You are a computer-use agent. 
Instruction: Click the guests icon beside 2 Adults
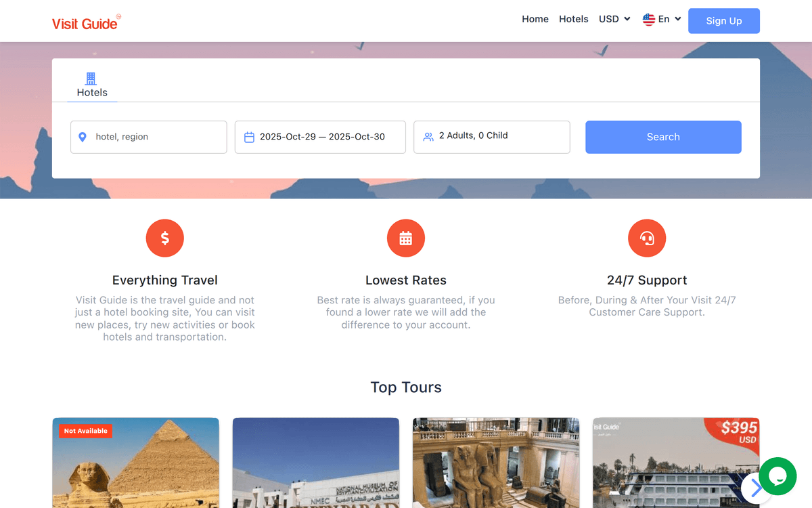[x=428, y=136]
